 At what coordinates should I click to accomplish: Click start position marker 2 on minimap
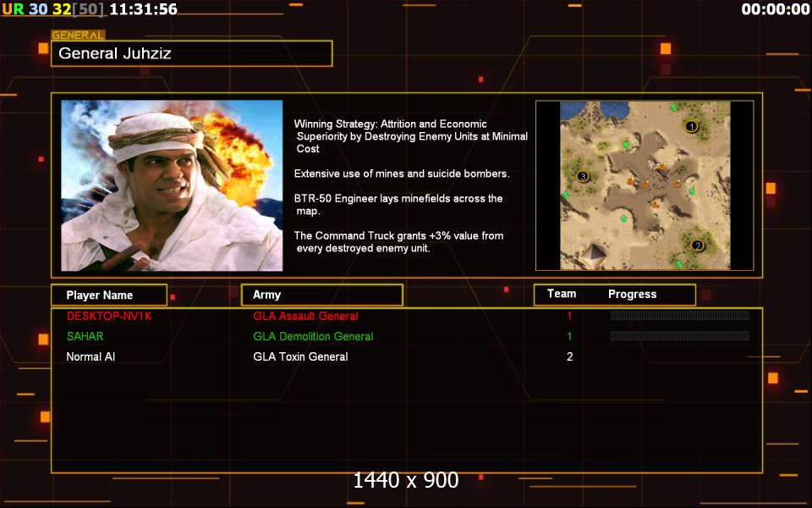coord(698,246)
